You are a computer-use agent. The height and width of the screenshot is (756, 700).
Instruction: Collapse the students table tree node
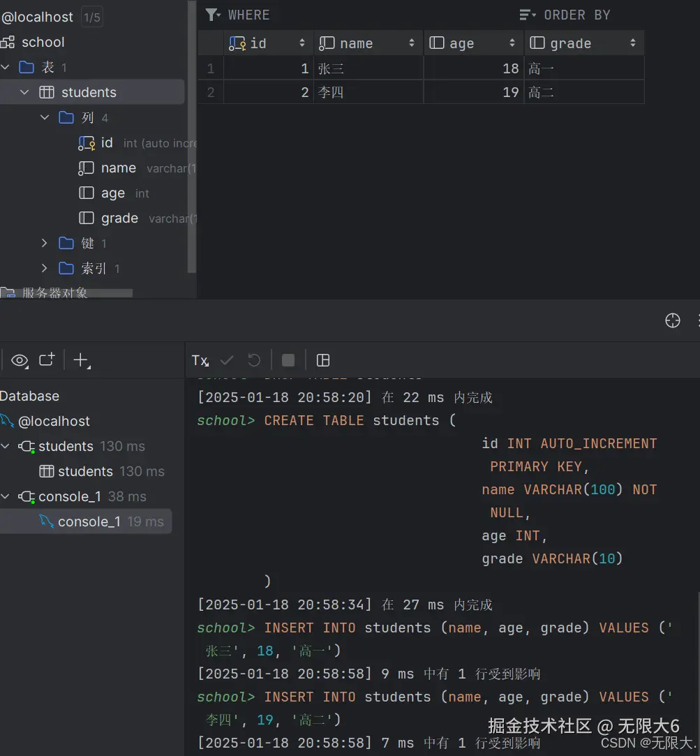tap(24, 92)
